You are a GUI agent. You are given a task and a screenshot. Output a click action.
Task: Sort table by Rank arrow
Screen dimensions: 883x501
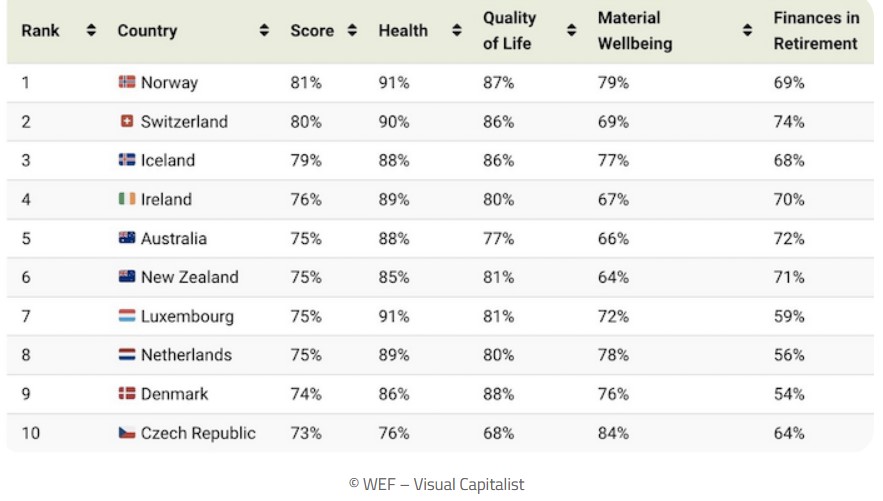click(x=91, y=30)
